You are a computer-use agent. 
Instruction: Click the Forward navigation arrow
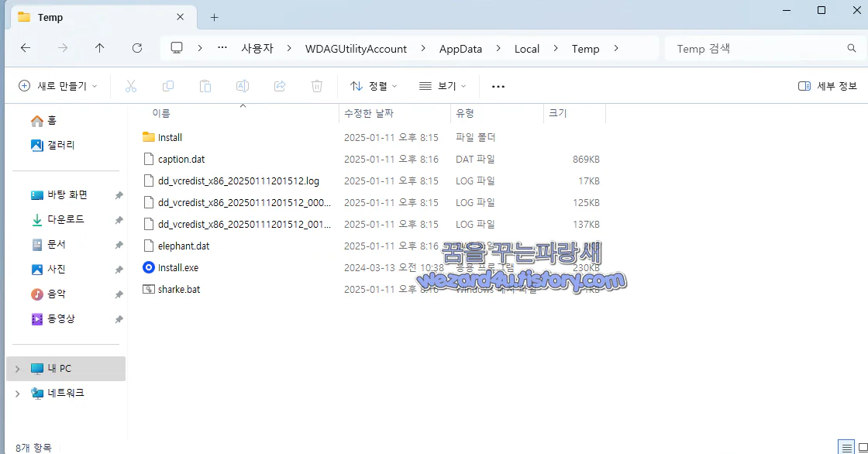tap(63, 48)
